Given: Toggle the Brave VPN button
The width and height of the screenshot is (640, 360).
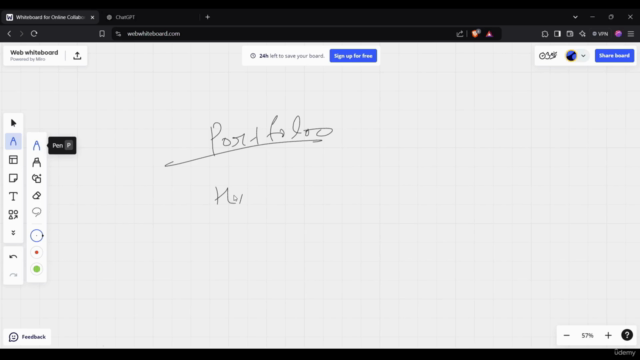Looking at the screenshot, I should tap(600, 34).
